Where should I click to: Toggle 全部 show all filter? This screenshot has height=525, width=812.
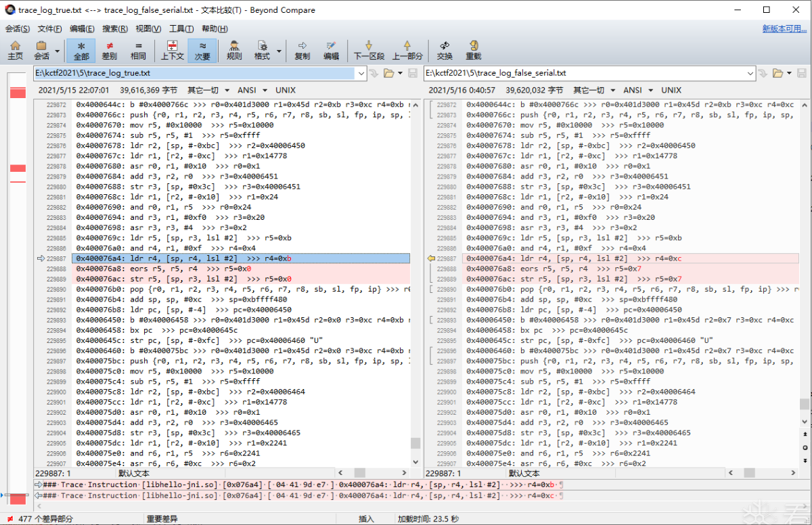(81, 51)
